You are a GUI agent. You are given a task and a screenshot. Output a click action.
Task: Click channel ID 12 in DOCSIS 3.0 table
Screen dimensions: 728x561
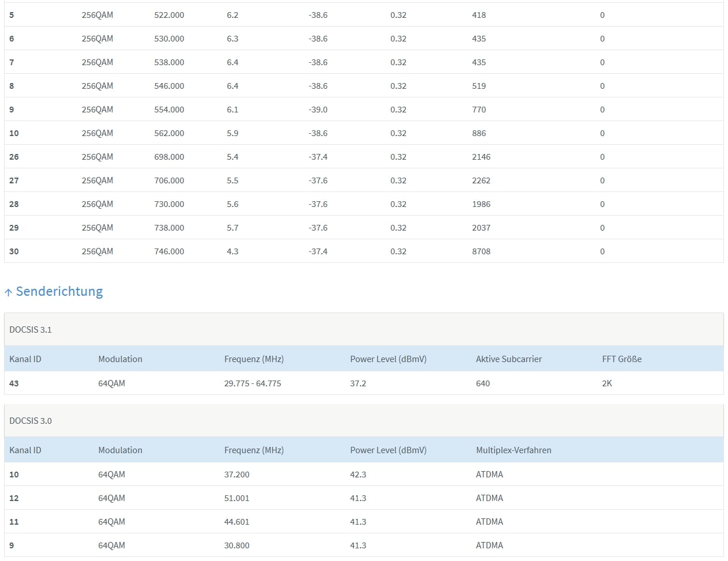click(x=14, y=498)
